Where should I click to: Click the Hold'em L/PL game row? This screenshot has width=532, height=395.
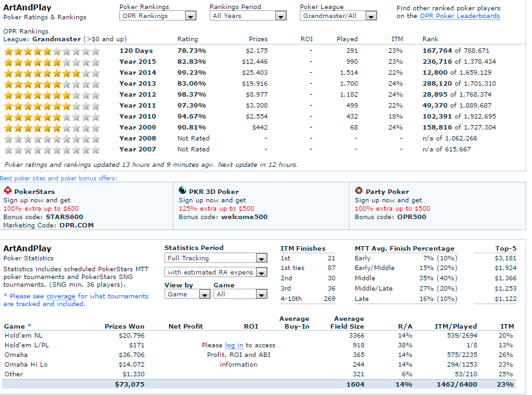259,345
